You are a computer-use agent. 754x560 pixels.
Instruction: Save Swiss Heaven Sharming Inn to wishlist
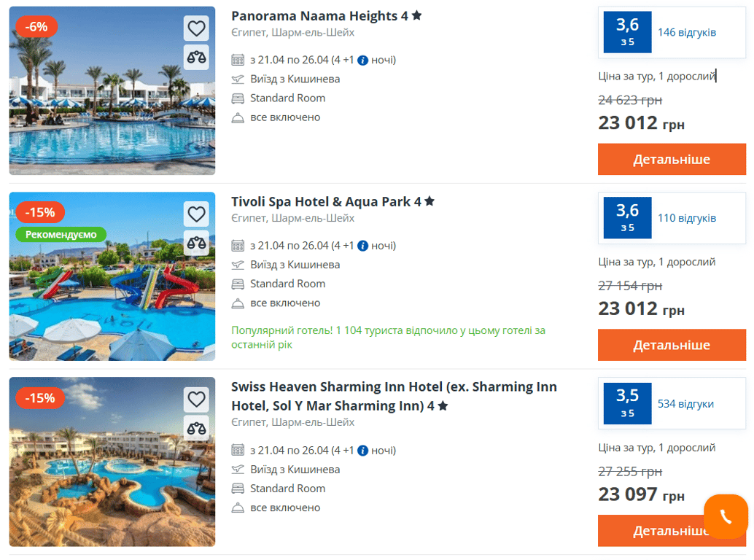pyautogui.click(x=196, y=399)
